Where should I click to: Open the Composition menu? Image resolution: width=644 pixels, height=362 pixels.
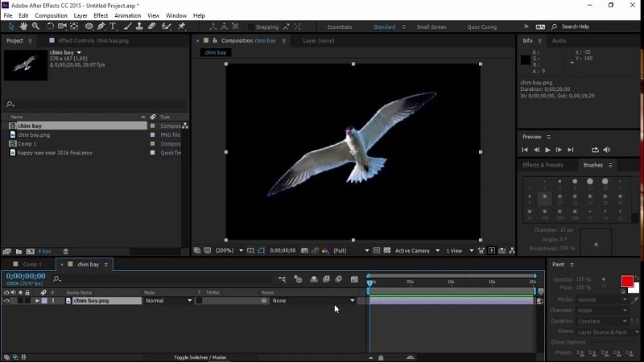coord(51,15)
